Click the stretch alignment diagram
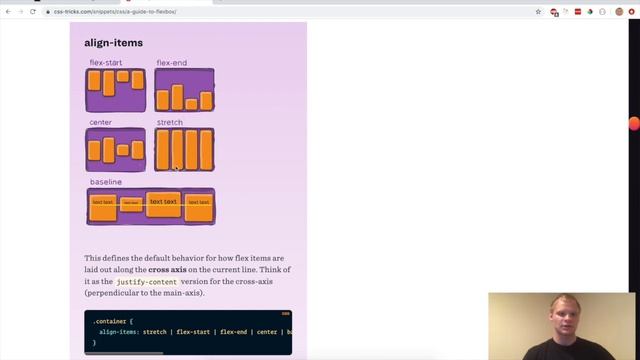Image resolution: width=640 pixels, height=360 pixels. coord(184,150)
